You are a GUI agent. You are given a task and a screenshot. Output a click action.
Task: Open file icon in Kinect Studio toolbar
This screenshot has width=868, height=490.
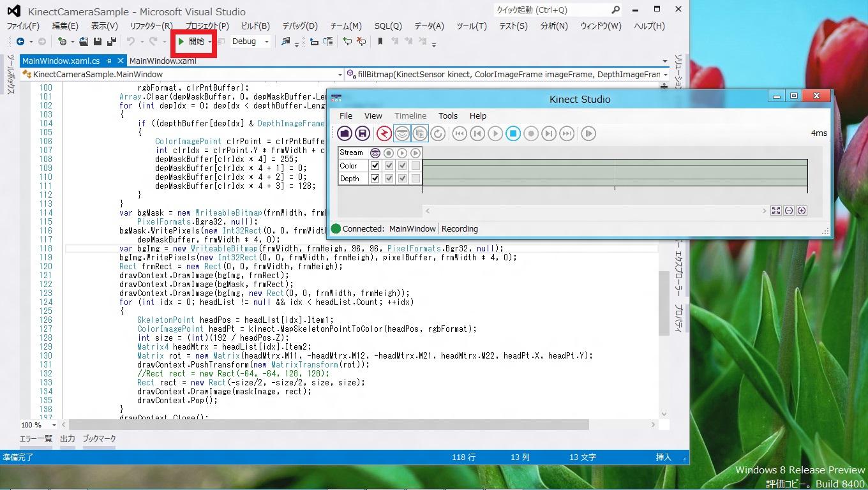click(345, 133)
